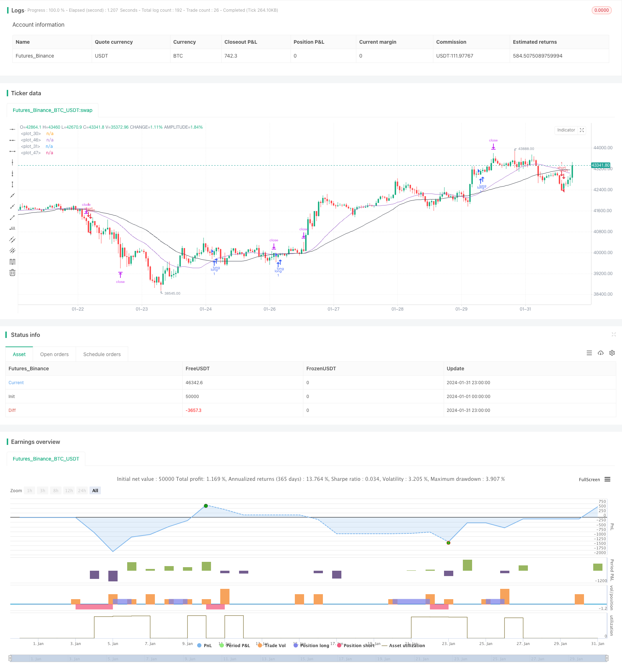Screen dimensions: 622x672
Task: Toggle the PnL series legend item
Action: pos(204,645)
